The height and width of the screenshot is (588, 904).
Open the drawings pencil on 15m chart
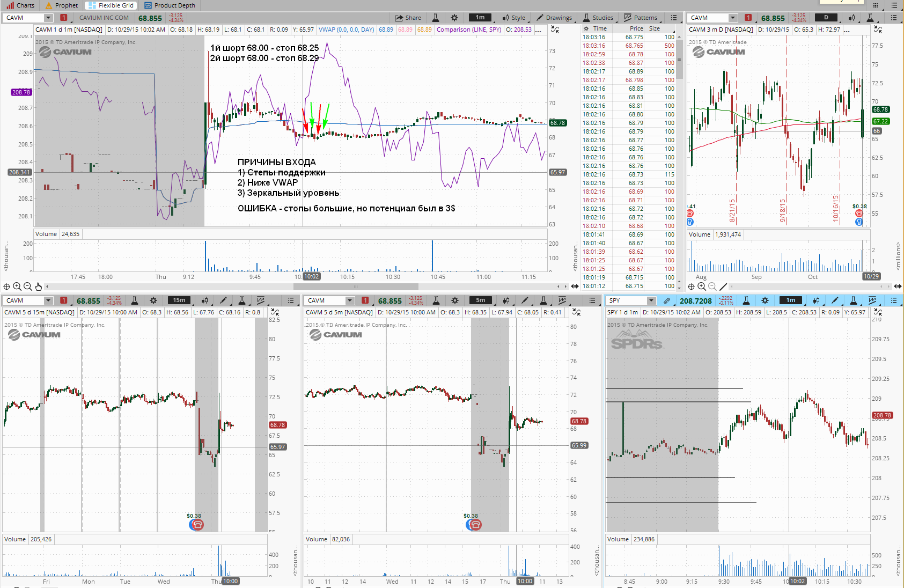click(x=223, y=300)
